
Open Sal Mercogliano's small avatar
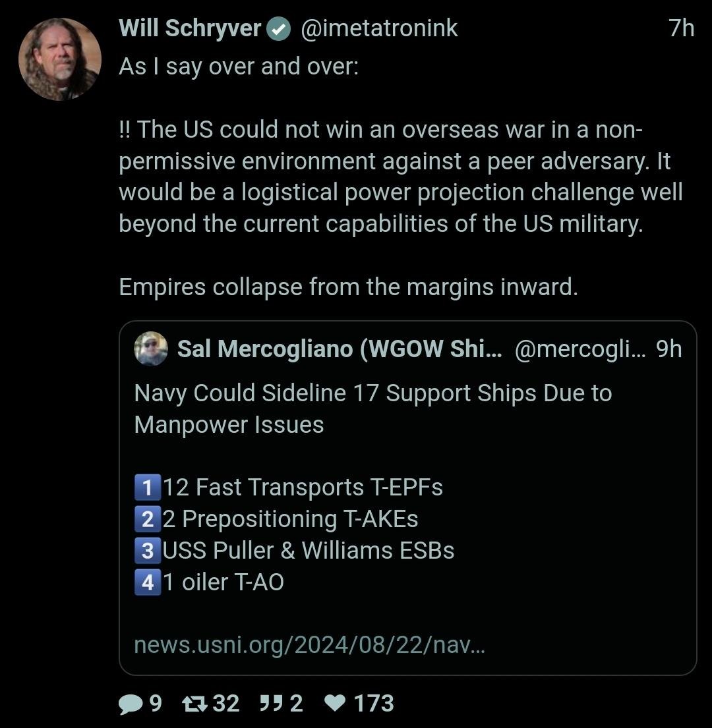coord(151,349)
